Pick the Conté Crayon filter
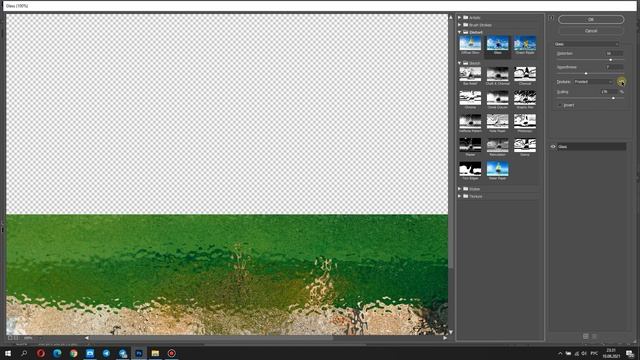 point(498,98)
